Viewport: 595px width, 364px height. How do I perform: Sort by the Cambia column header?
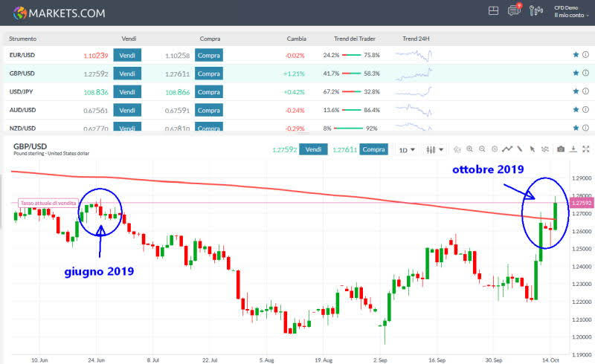[296, 38]
